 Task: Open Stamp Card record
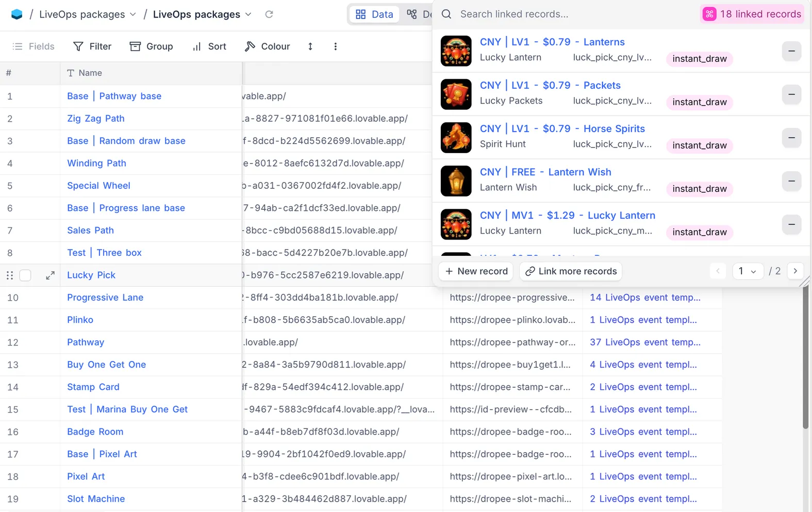[x=93, y=387]
